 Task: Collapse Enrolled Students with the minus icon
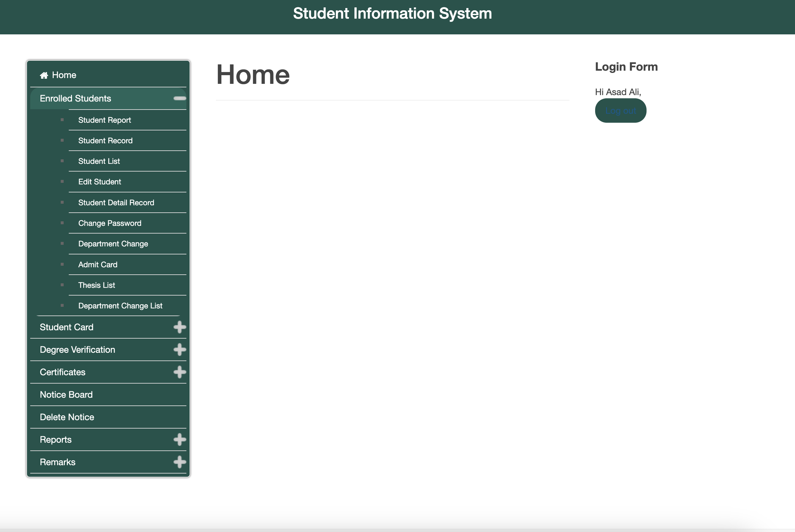click(x=180, y=98)
